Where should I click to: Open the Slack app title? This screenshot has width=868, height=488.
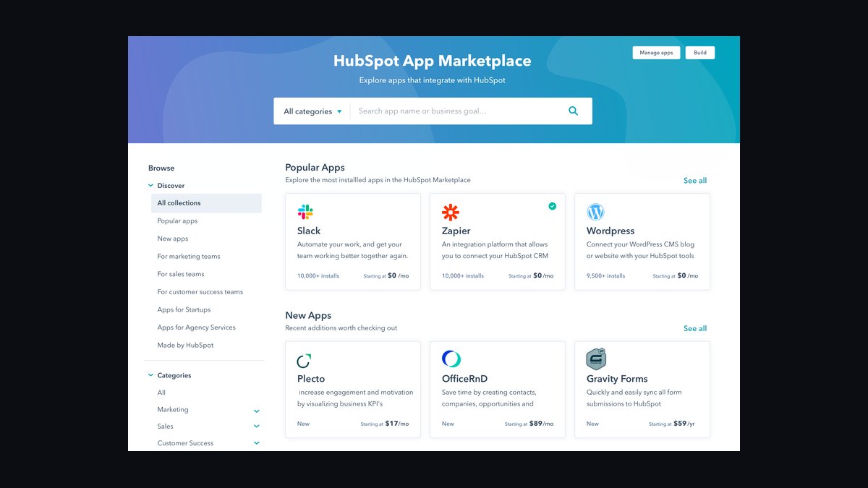point(309,231)
